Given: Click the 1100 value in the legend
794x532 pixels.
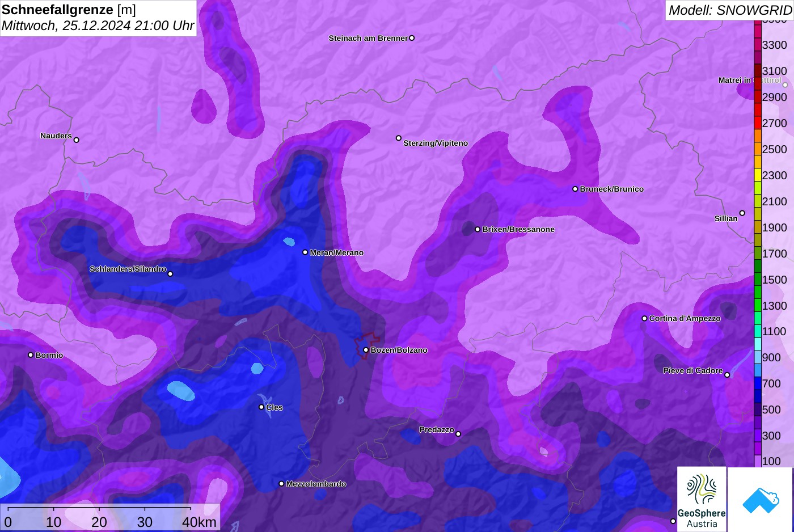Looking at the screenshot, I should pyautogui.click(x=775, y=332).
